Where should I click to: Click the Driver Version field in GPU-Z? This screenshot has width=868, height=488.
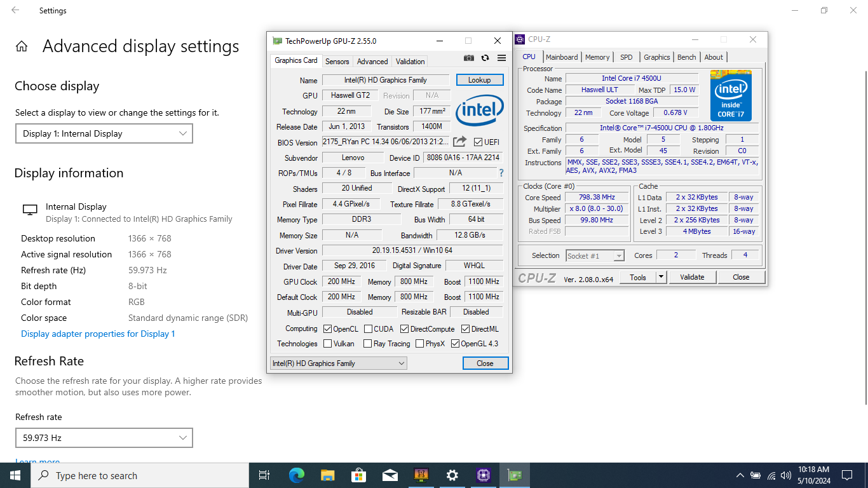pos(412,251)
